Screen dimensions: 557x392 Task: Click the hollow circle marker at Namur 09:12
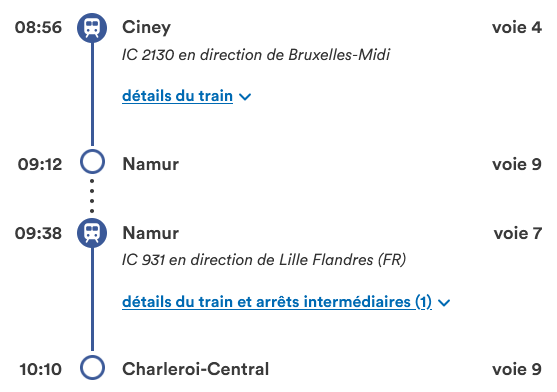[92, 162]
